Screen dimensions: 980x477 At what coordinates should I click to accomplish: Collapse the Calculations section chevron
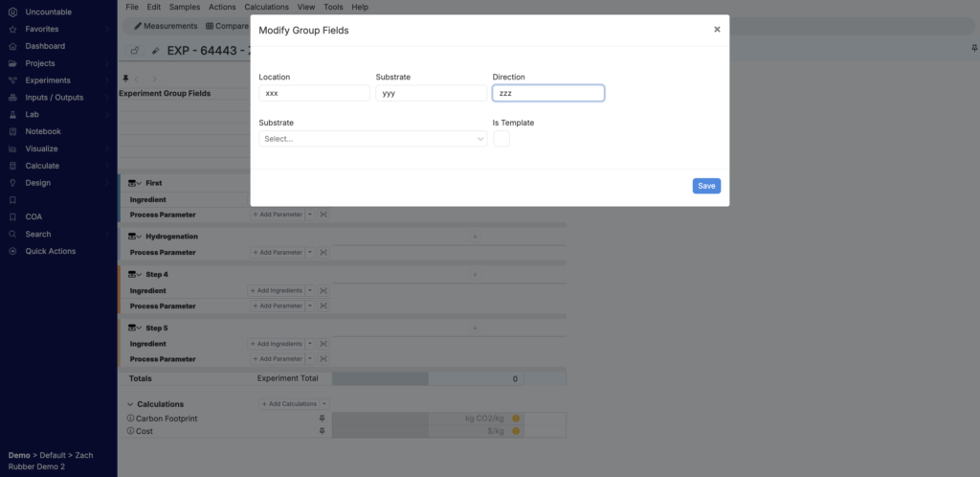pyautogui.click(x=130, y=404)
